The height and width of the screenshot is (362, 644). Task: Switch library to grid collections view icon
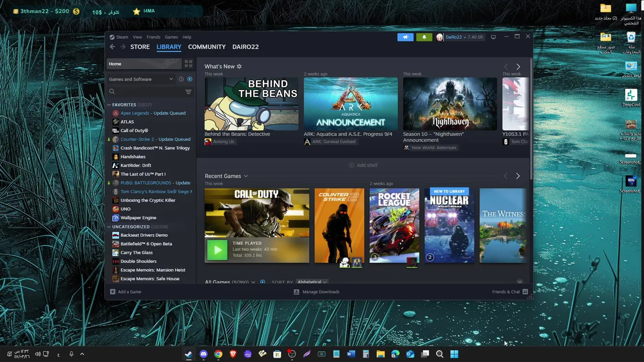point(188,64)
